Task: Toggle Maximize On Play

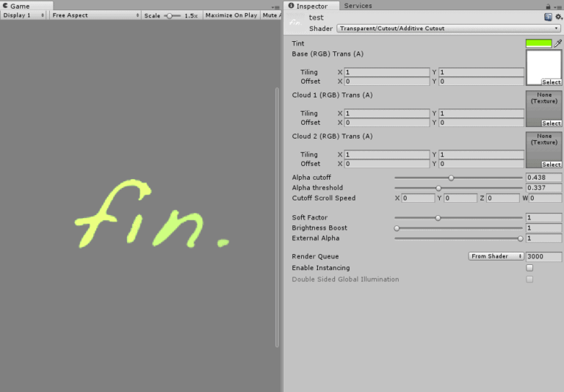Action: [x=231, y=15]
